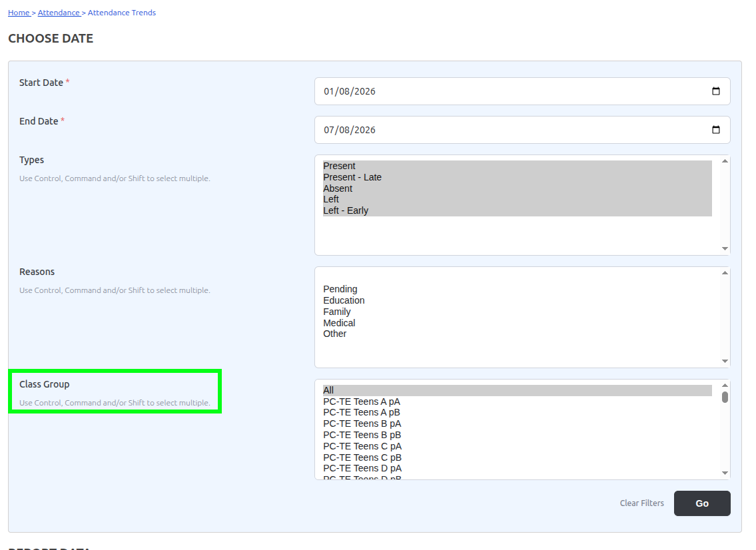Viewport: 756px width, 550px height.
Task: Click the Types list scroll-down arrow
Action: (725, 249)
